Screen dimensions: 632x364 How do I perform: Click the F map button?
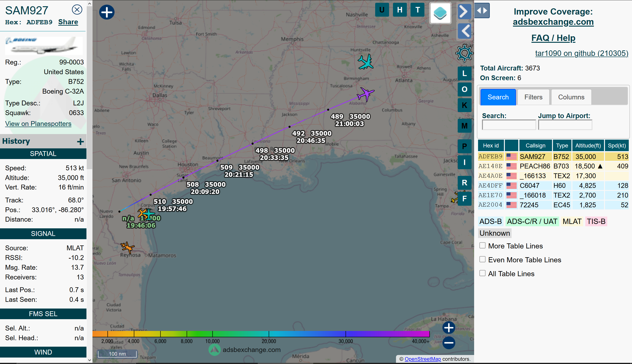(464, 199)
